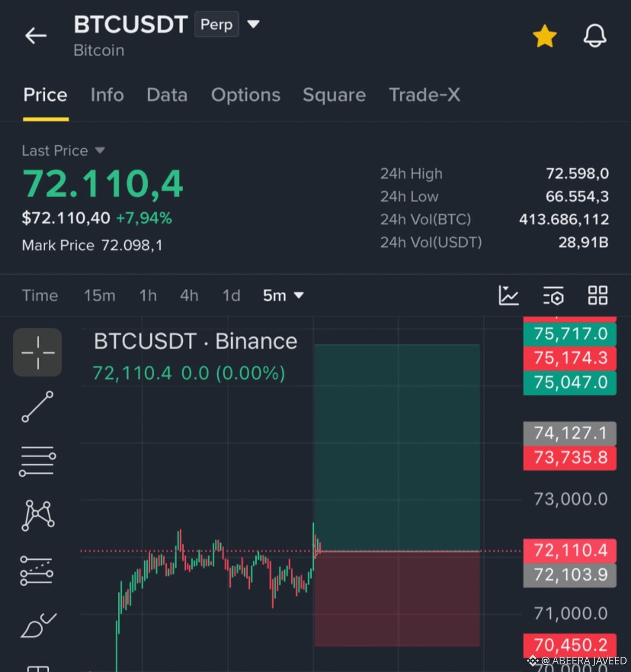This screenshot has height=672, width=631.
Task: Switch to the Square tab
Action: (x=334, y=95)
